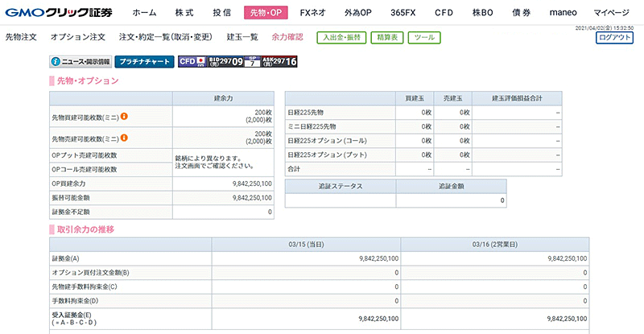644x334 pixels.
Task: Open the ホーム menu
Action: point(144,13)
